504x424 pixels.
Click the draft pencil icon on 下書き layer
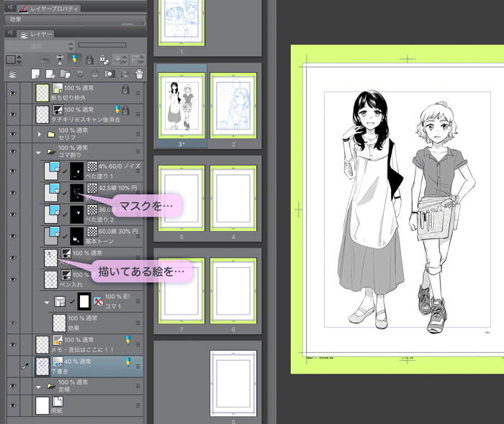tap(128, 362)
